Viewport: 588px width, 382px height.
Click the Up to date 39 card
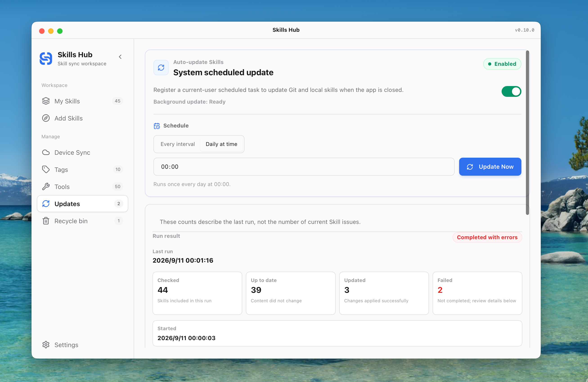291,293
